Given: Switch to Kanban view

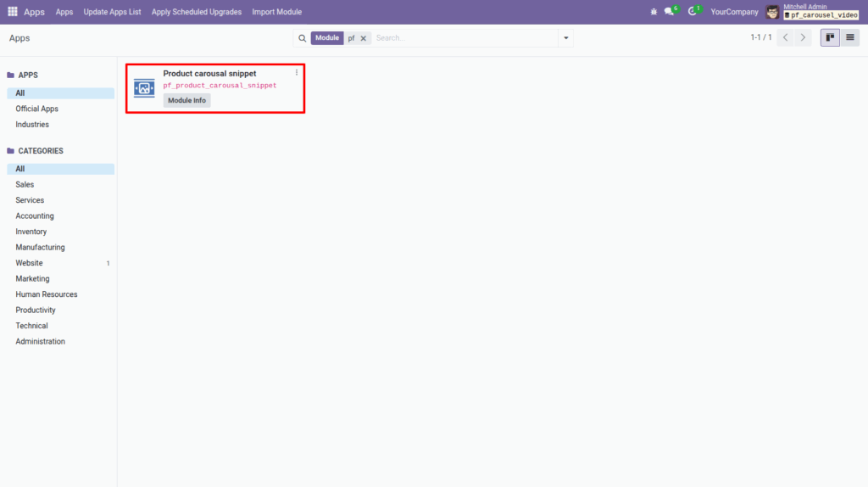Looking at the screenshot, I should (830, 38).
